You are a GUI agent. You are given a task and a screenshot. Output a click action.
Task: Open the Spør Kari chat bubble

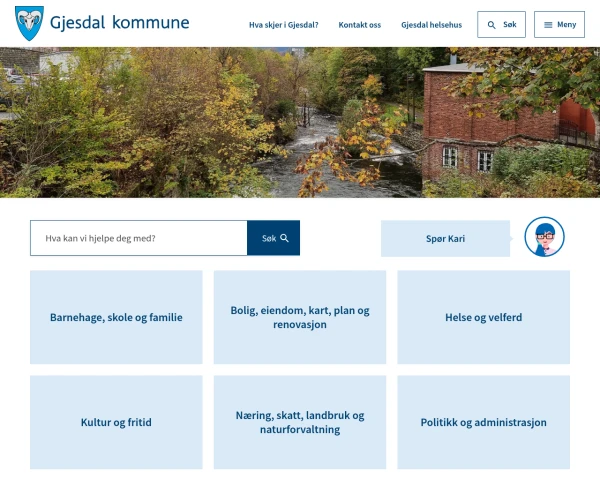pos(445,238)
